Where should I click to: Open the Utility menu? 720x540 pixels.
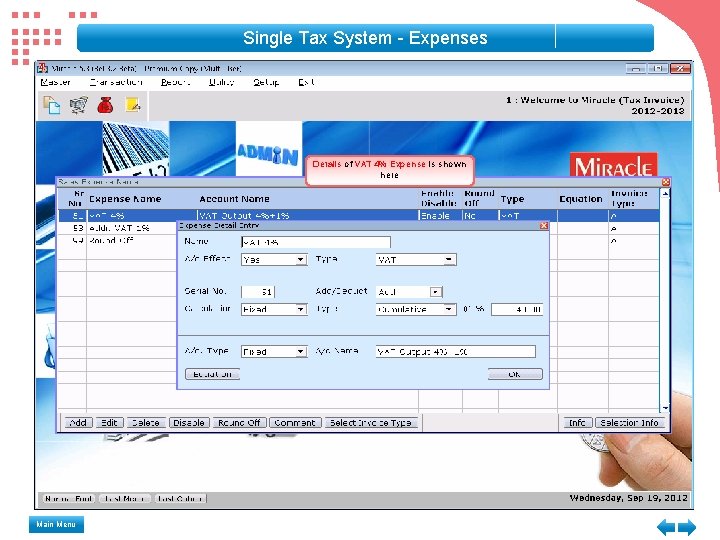click(x=221, y=82)
